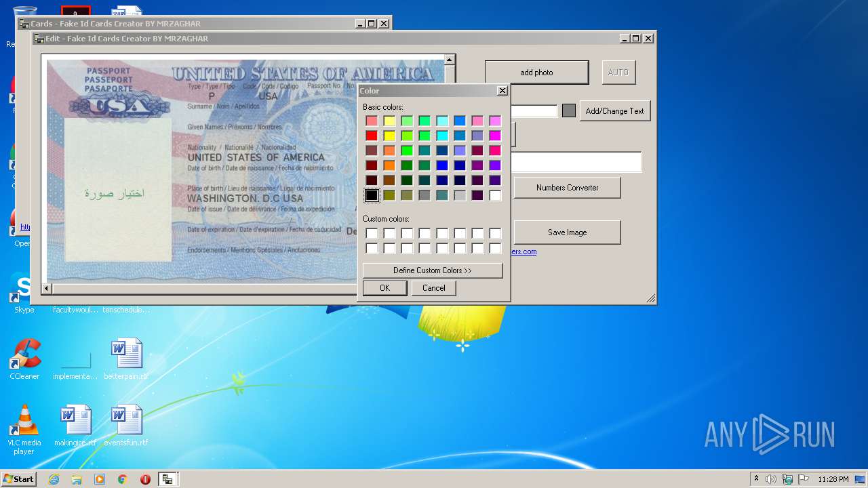868x488 pixels.
Task: Show hidden tray icons arrow
Action: [757, 479]
